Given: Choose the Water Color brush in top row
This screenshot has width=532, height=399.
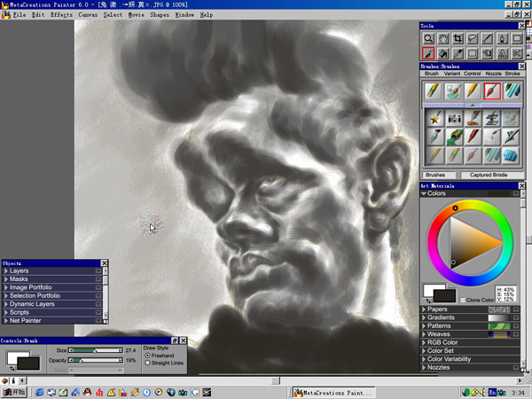Looking at the screenshot, I should click(x=452, y=91).
